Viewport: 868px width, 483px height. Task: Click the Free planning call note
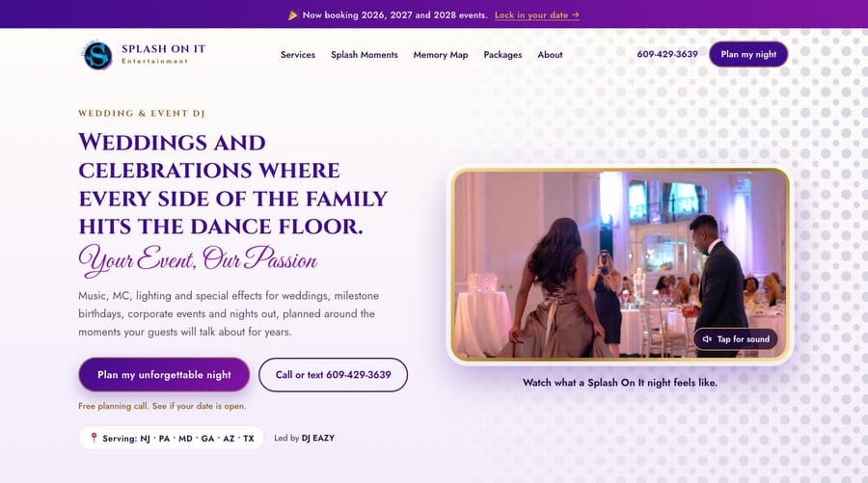click(x=162, y=406)
